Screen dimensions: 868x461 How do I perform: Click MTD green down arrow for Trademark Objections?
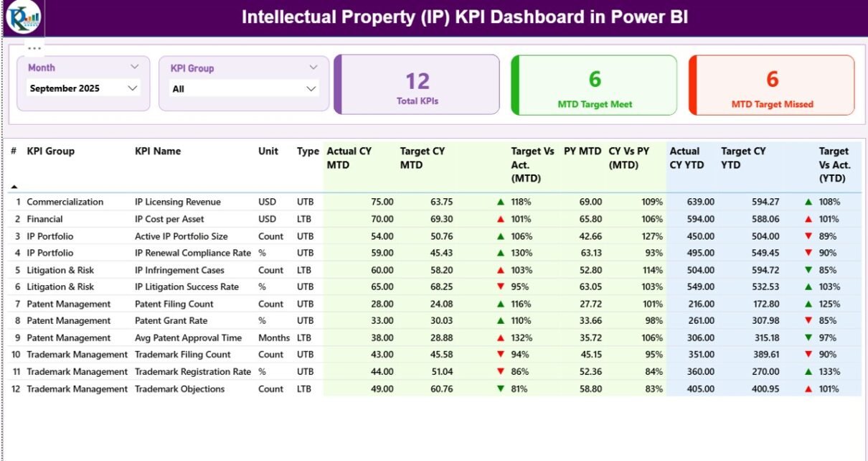click(501, 389)
